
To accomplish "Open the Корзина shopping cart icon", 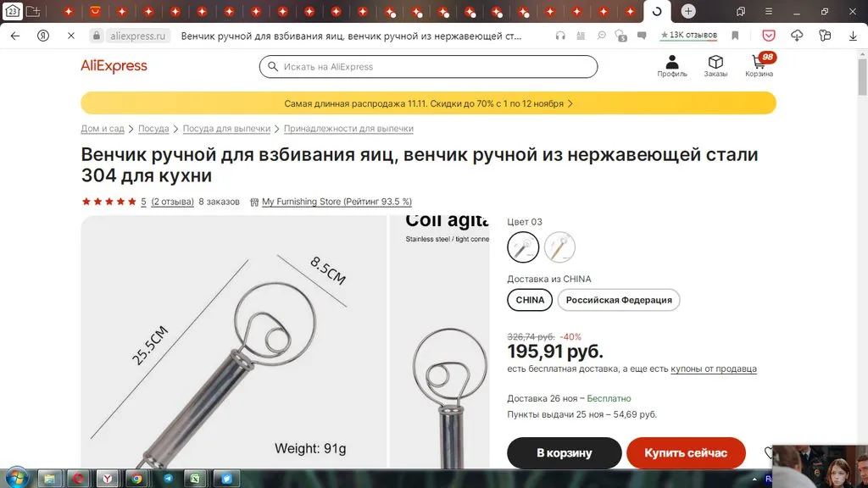I will (759, 65).
